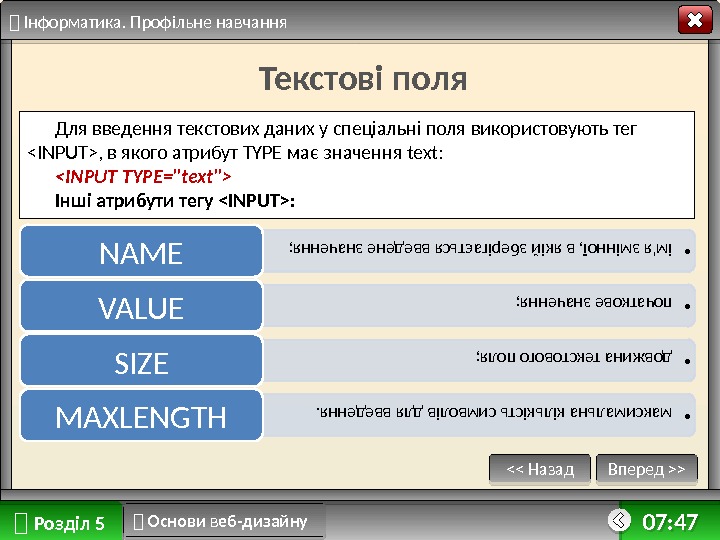This screenshot has height=540, width=720.
Task: Click the SIZE description text panel
Action: coord(479,360)
